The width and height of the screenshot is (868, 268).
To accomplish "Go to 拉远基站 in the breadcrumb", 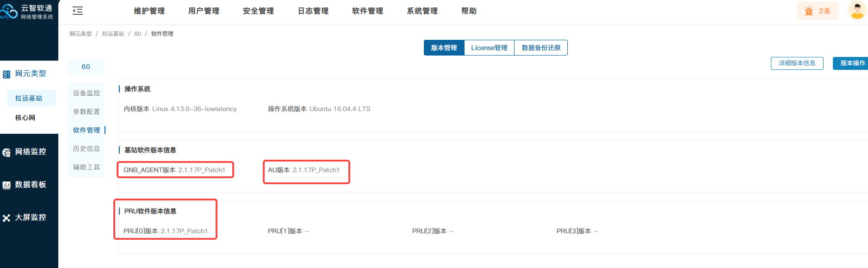I will pos(113,34).
